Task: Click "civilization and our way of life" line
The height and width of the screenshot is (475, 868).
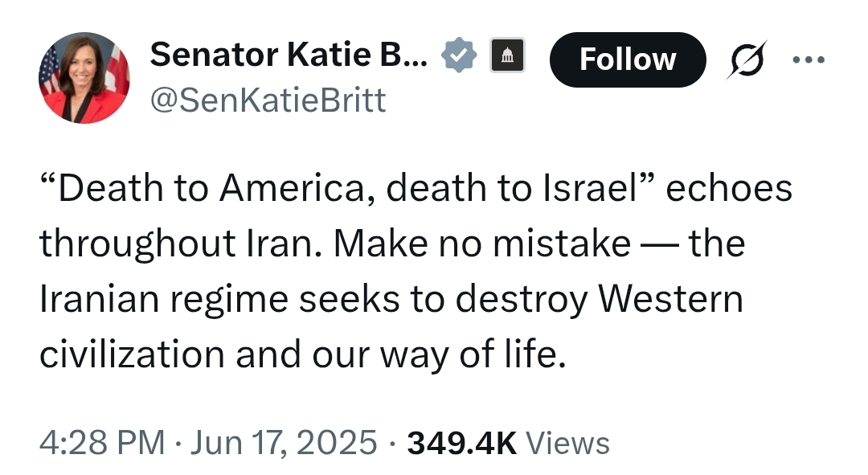Action: point(303,354)
